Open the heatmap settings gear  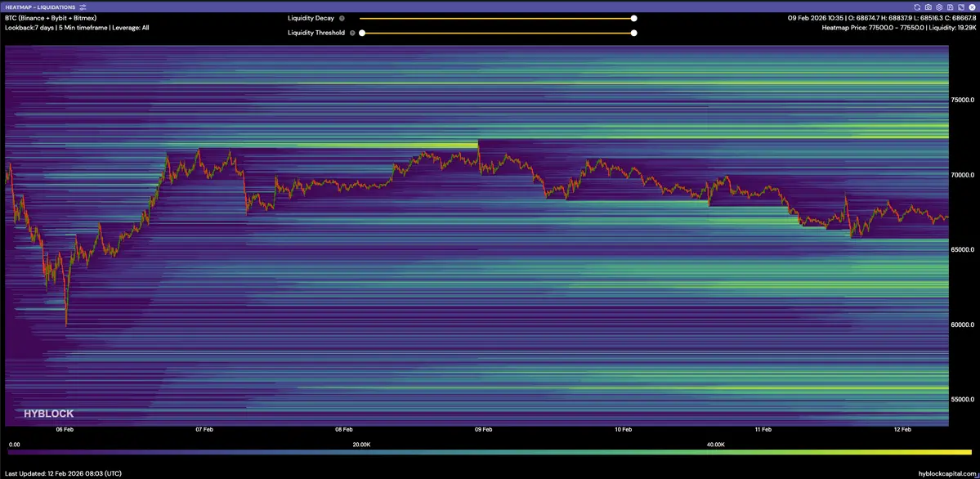point(939,7)
